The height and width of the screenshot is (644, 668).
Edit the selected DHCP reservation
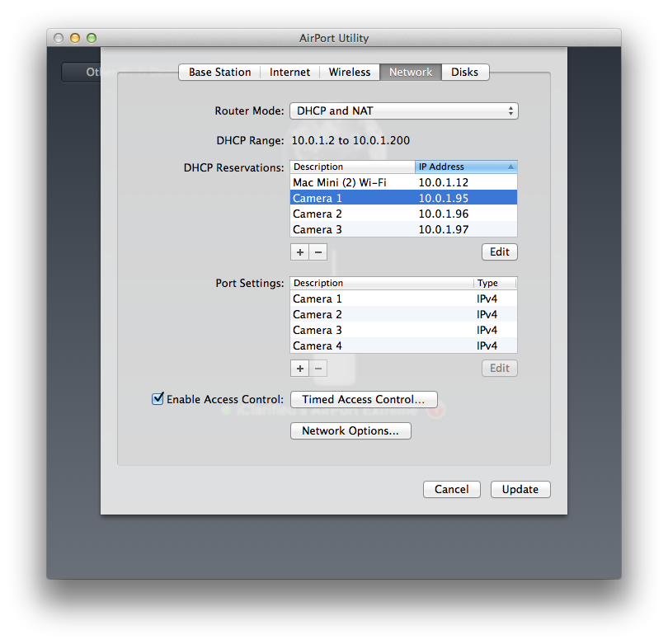[x=499, y=252]
